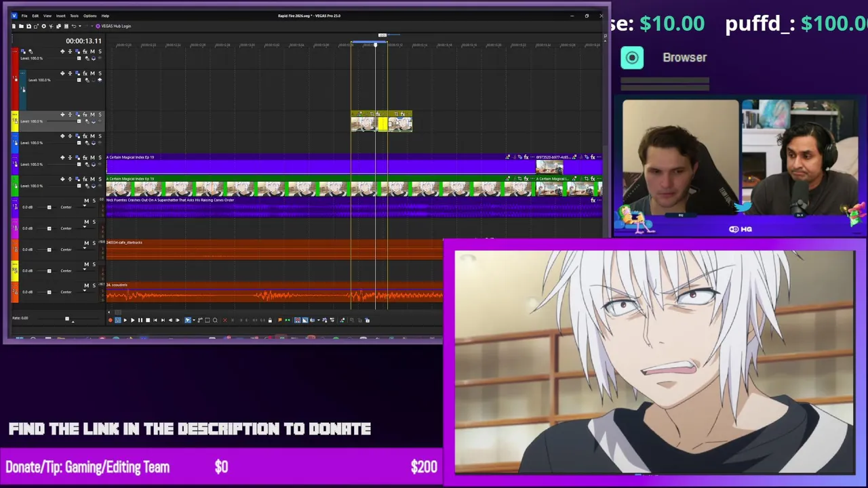The image size is (868, 488).
Task: Insert a marker with the orange flag
Action: click(x=280, y=320)
